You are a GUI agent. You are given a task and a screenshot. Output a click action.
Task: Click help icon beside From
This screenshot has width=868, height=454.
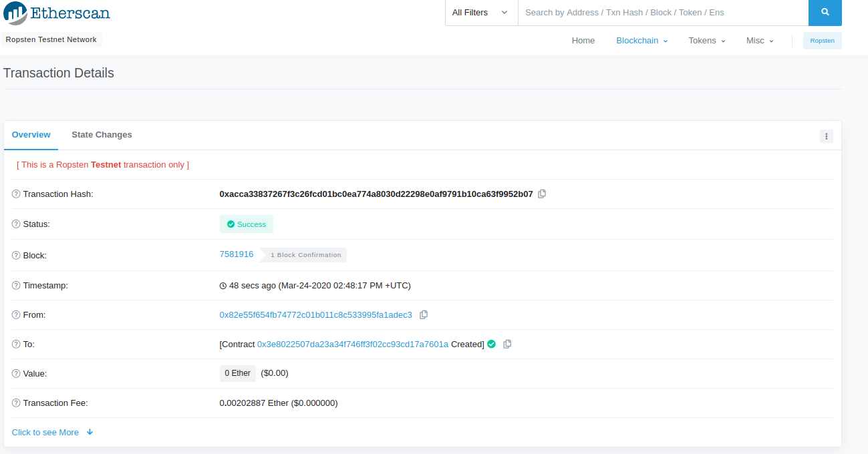[x=16, y=315]
